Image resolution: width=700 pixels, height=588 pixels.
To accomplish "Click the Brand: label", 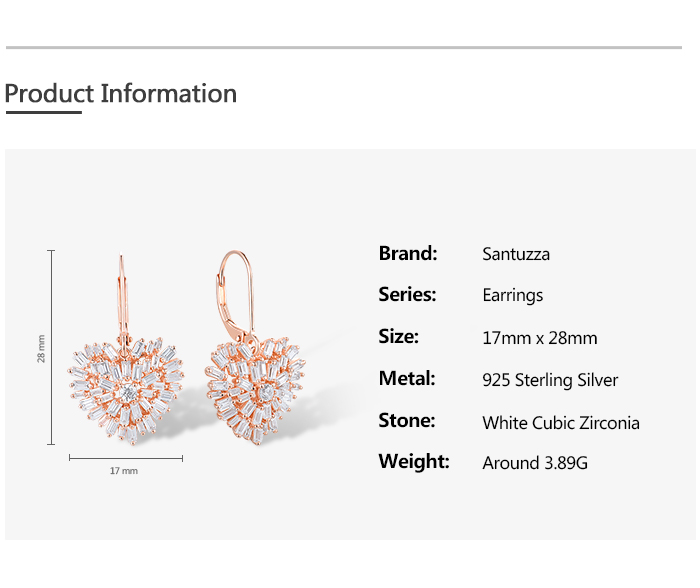I will click(x=408, y=254).
